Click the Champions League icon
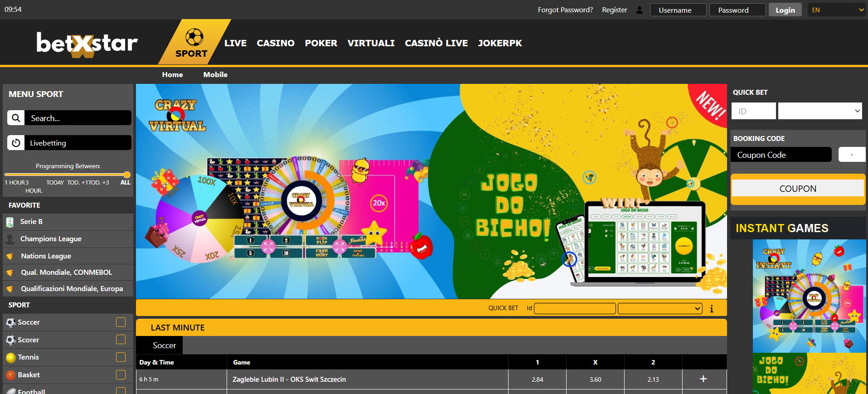 (x=10, y=239)
